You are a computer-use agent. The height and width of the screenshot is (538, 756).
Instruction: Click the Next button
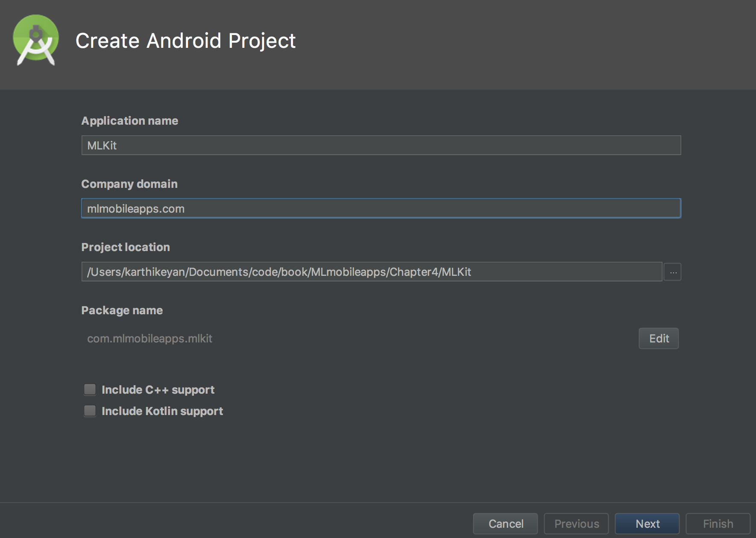(x=648, y=524)
